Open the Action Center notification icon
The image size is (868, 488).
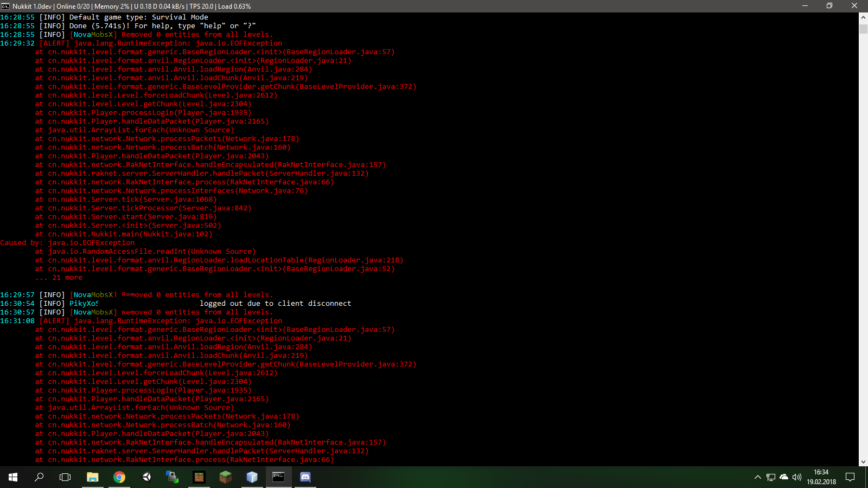(850, 477)
